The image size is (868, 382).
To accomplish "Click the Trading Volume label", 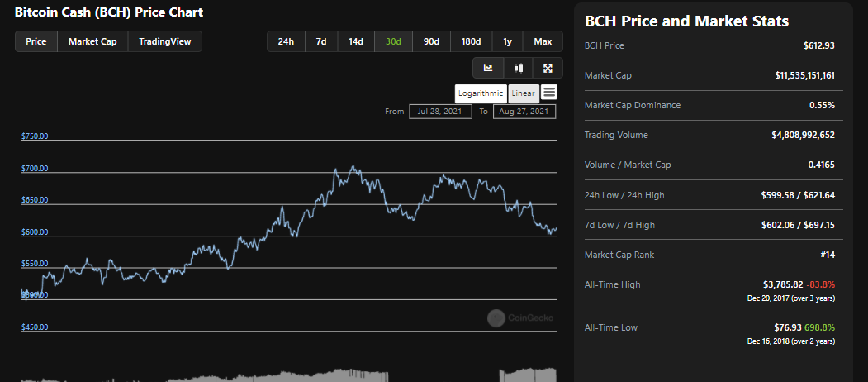I will [616, 136].
